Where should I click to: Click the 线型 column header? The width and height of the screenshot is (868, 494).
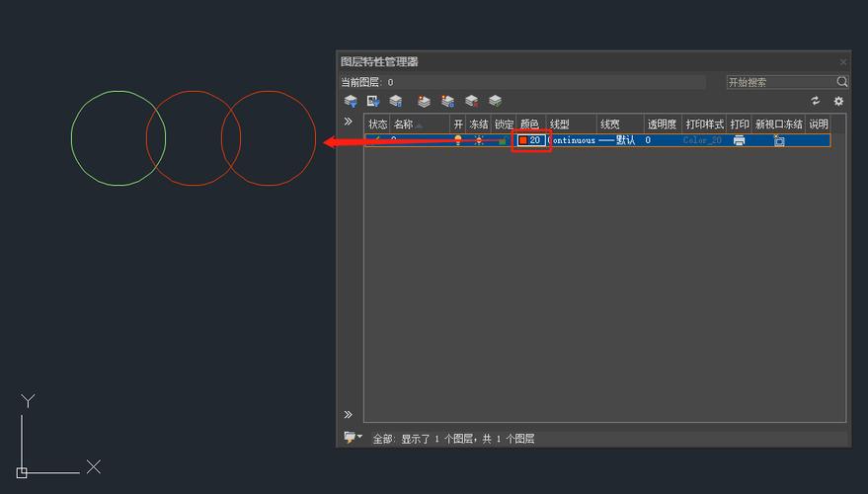point(560,124)
